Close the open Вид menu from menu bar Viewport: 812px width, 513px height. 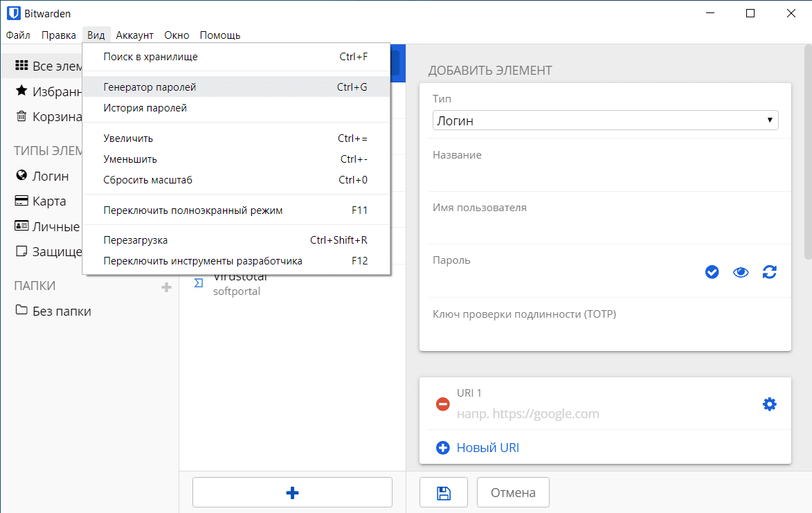click(96, 35)
